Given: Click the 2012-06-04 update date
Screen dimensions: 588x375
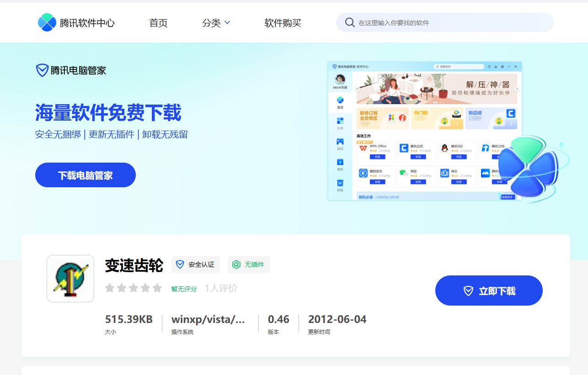Looking at the screenshot, I should pos(337,319).
